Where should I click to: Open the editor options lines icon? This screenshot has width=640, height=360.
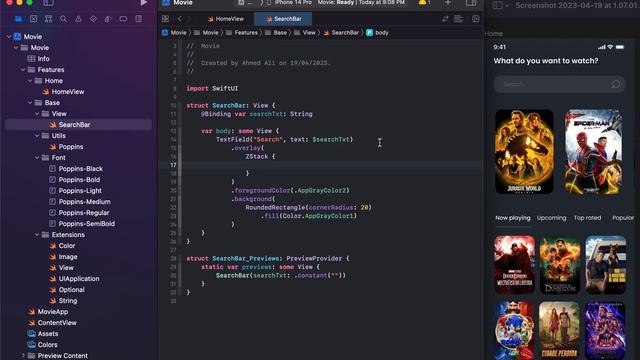[459, 19]
